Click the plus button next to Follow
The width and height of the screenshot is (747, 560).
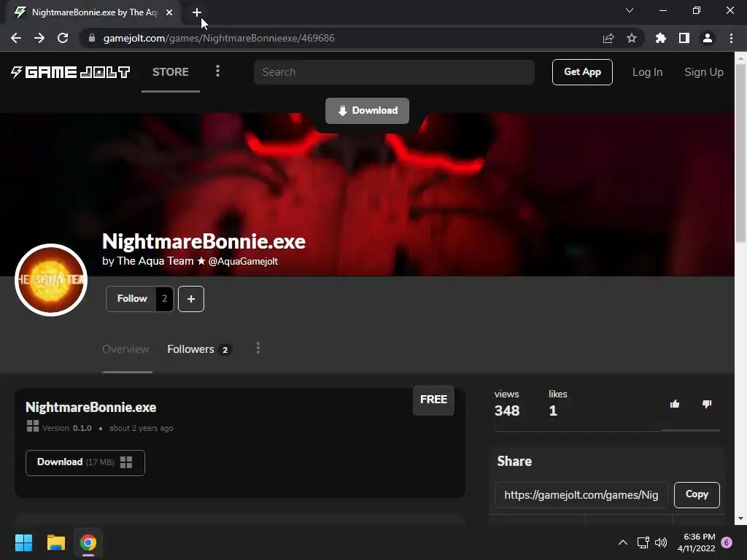(x=191, y=299)
